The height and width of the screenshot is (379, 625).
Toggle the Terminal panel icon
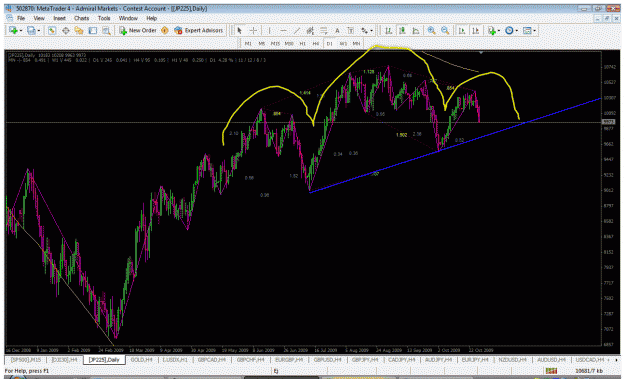click(92, 30)
